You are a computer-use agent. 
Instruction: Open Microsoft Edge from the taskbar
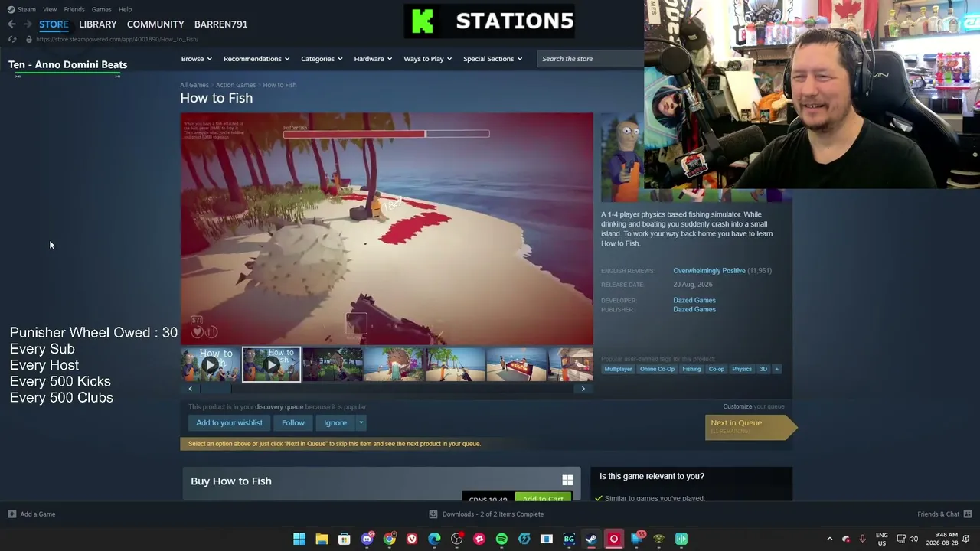click(434, 539)
